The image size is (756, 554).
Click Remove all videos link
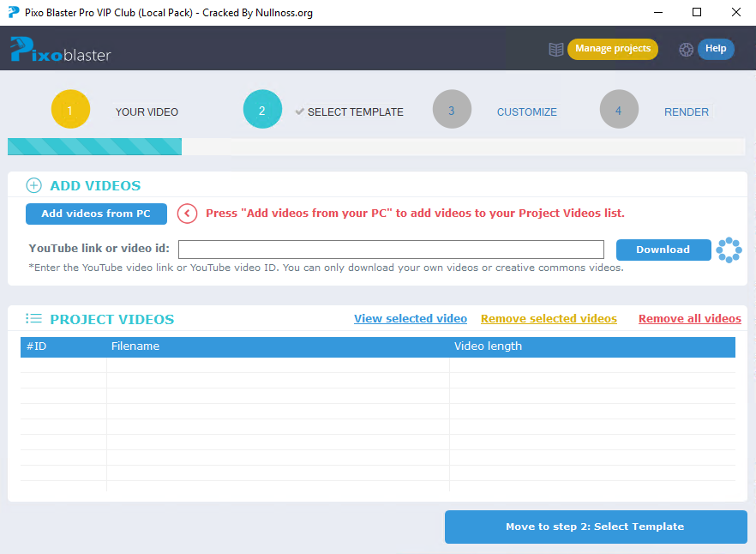(x=689, y=318)
